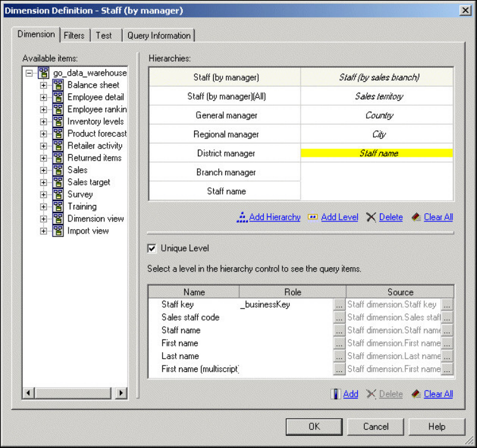Click the OK button

[314, 426]
